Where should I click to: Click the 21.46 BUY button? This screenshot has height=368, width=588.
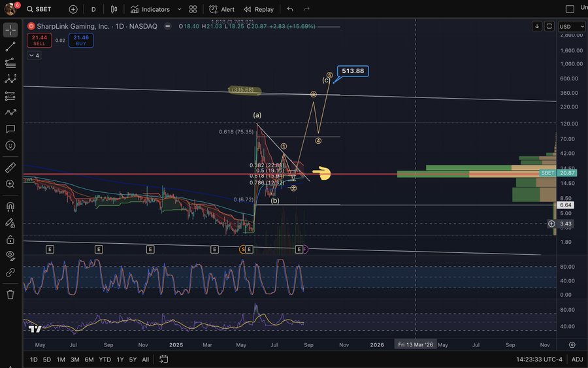click(x=81, y=40)
